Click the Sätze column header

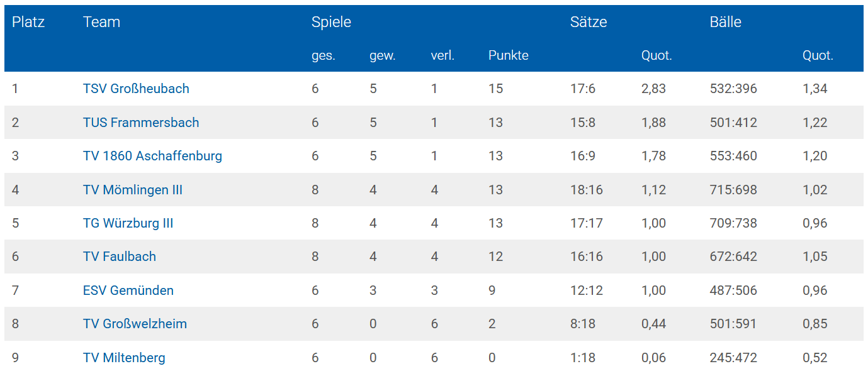(589, 22)
